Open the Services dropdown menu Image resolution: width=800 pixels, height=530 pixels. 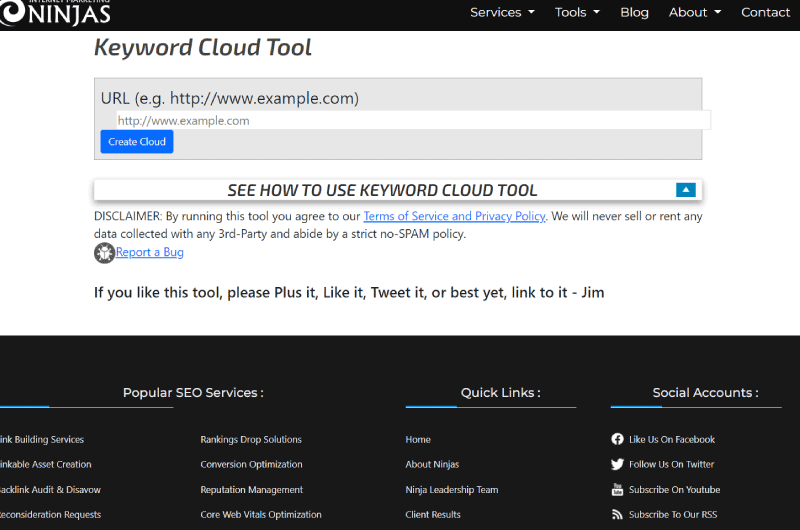pyautogui.click(x=502, y=12)
